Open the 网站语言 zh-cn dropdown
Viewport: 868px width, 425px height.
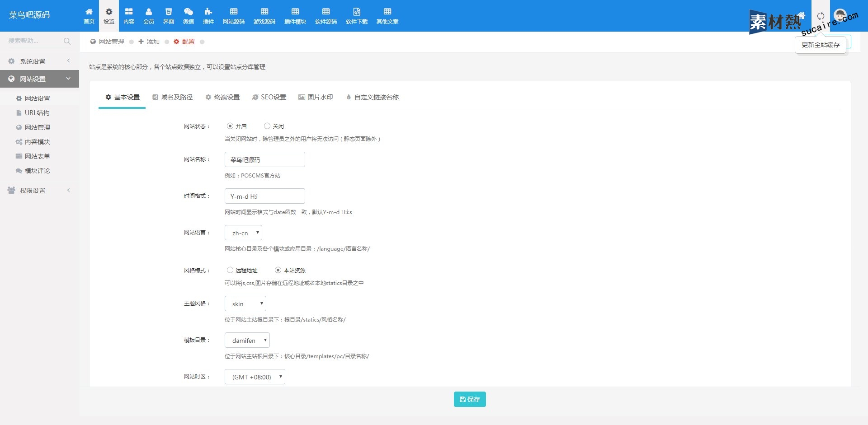pyautogui.click(x=243, y=233)
